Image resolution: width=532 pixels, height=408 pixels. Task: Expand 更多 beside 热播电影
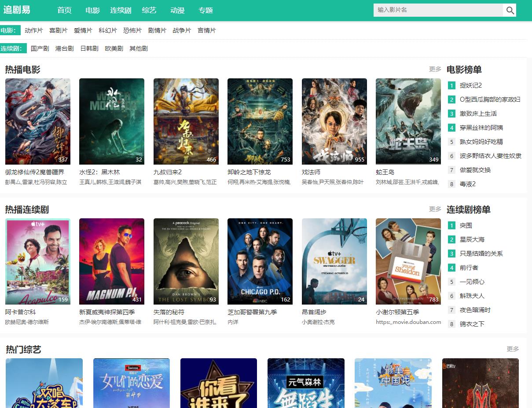tap(435, 69)
